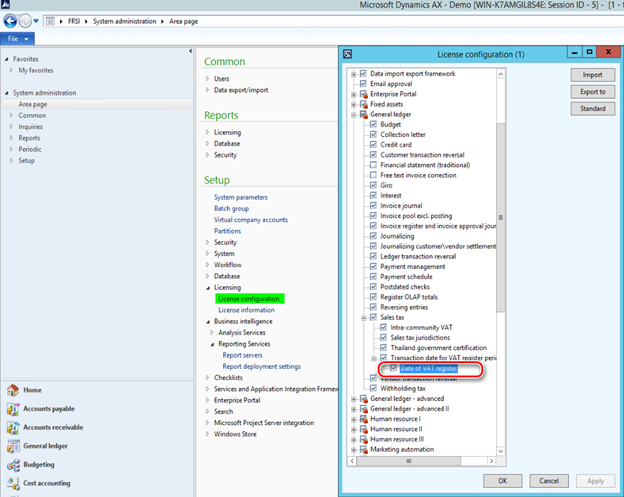Click Area page in the breadcrumb

coord(183,21)
